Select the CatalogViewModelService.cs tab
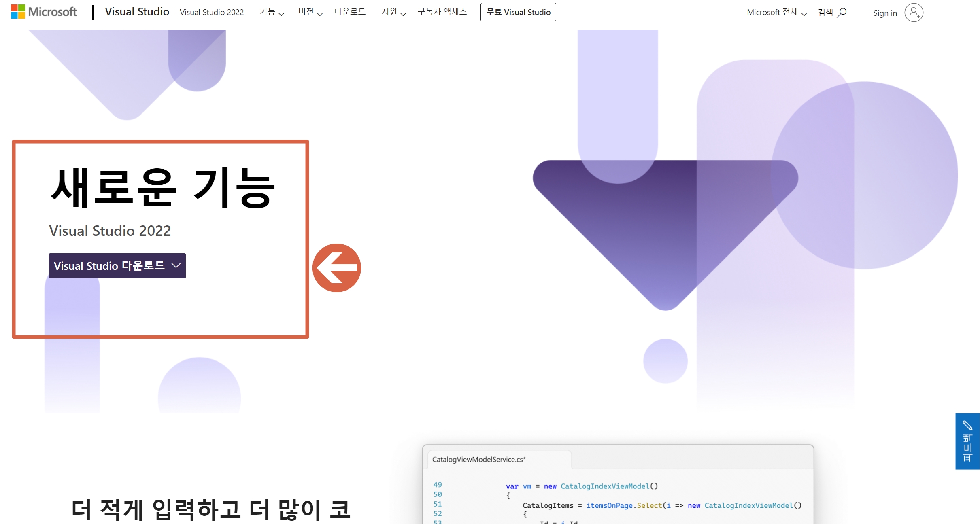This screenshot has height=528, width=980. coord(479,459)
